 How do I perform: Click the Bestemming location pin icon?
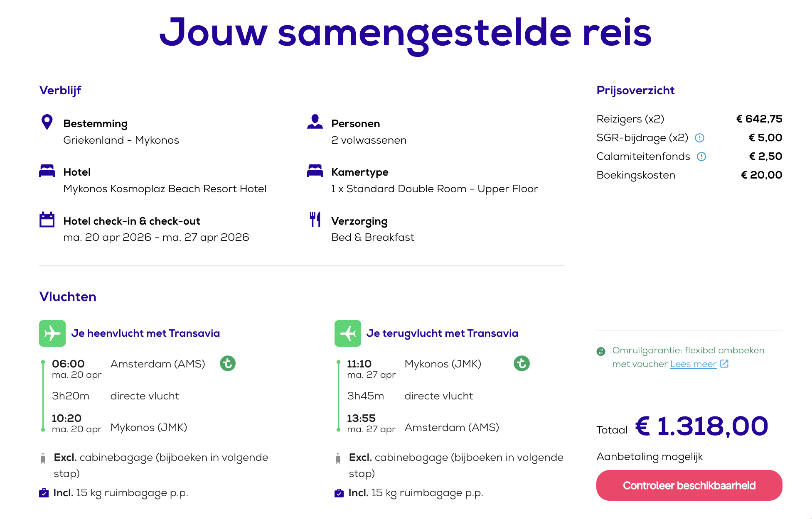pos(47,122)
